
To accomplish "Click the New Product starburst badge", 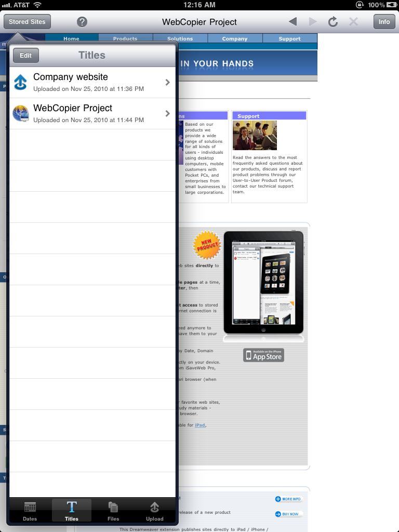I will click(x=207, y=245).
